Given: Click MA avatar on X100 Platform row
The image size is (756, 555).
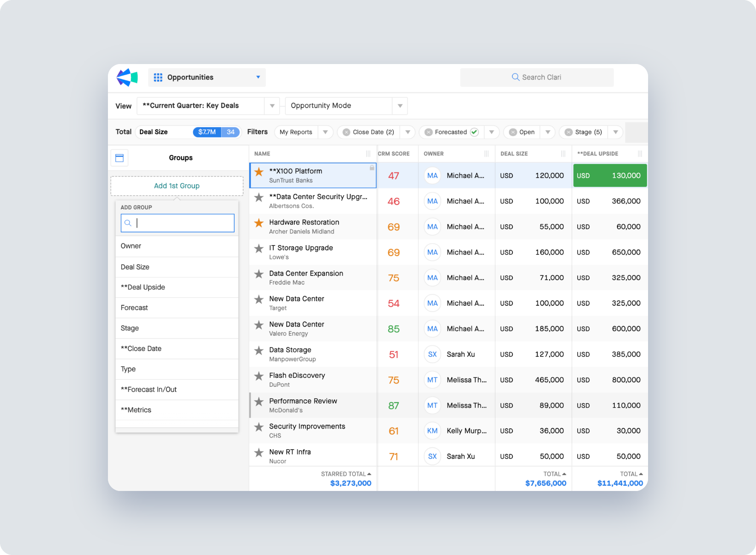Looking at the screenshot, I should (432, 175).
